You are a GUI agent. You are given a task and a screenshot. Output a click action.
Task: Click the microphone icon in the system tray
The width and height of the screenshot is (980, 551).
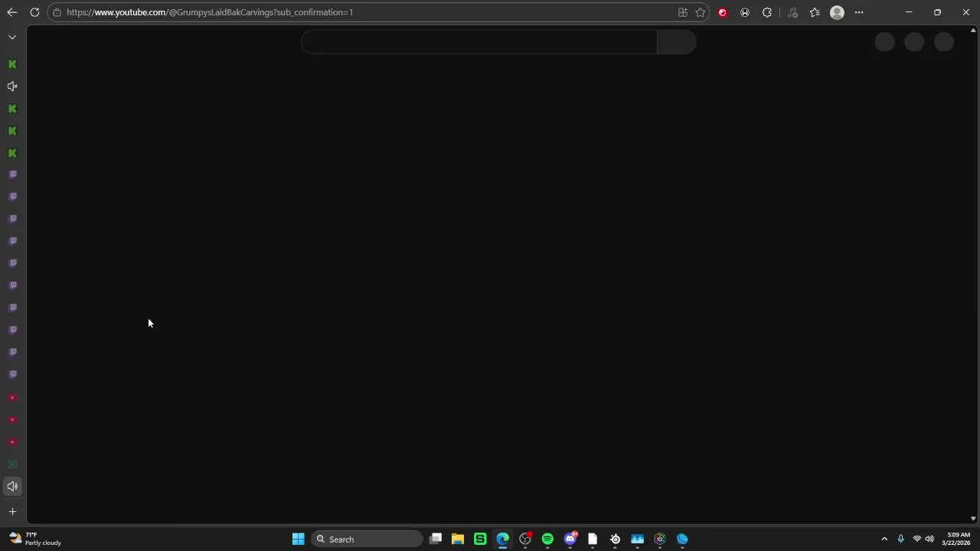(x=901, y=540)
